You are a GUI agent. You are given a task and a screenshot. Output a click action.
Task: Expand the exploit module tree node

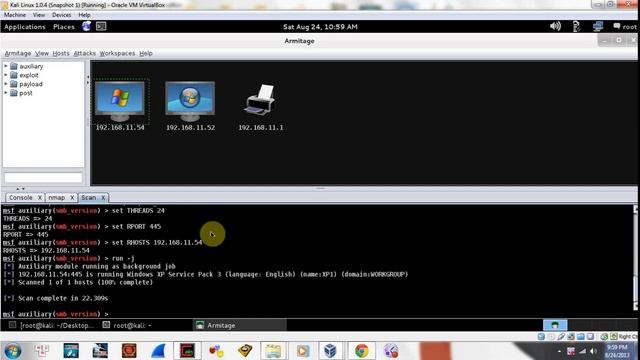click(6, 75)
